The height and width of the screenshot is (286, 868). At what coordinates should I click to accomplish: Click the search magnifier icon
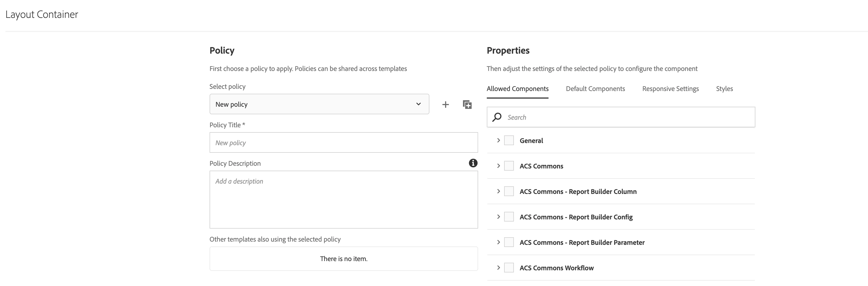497,117
